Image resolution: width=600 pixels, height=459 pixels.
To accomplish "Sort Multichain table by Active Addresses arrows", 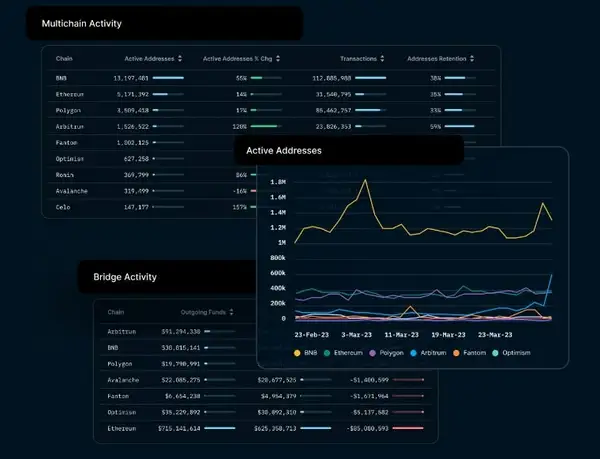I will click(x=180, y=59).
